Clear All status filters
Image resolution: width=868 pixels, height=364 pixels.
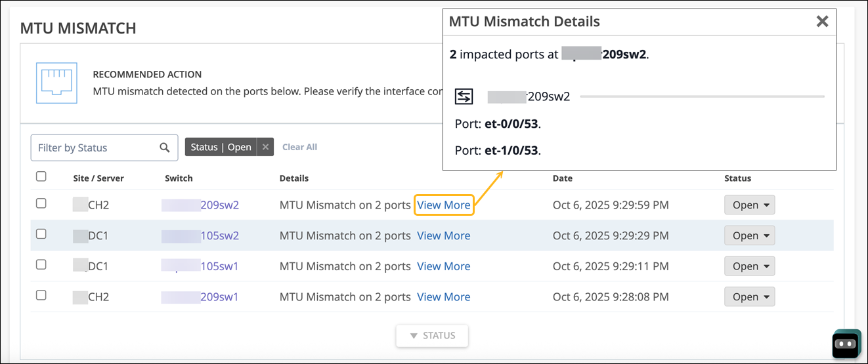[299, 148]
